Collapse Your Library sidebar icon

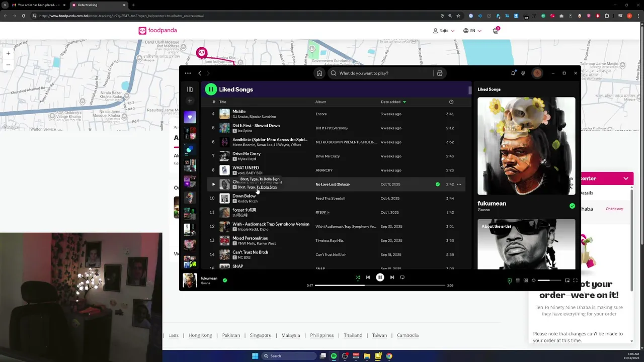click(x=190, y=89)
